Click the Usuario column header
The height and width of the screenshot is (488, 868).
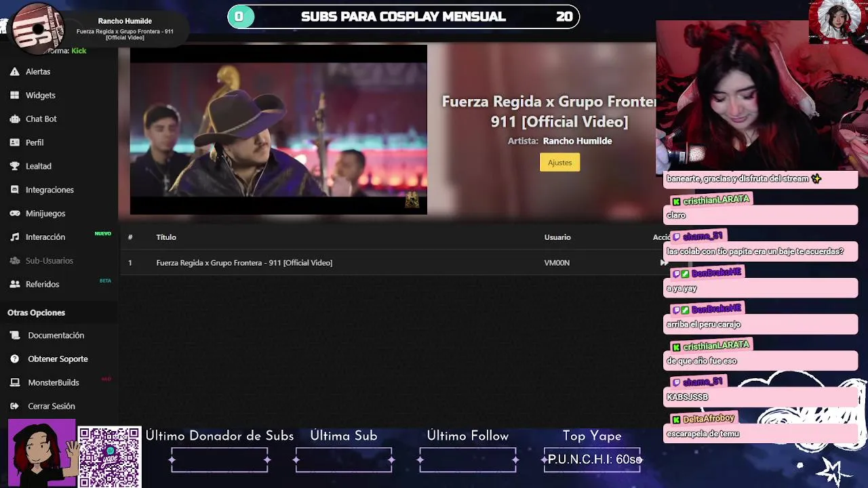coord(557,237)
